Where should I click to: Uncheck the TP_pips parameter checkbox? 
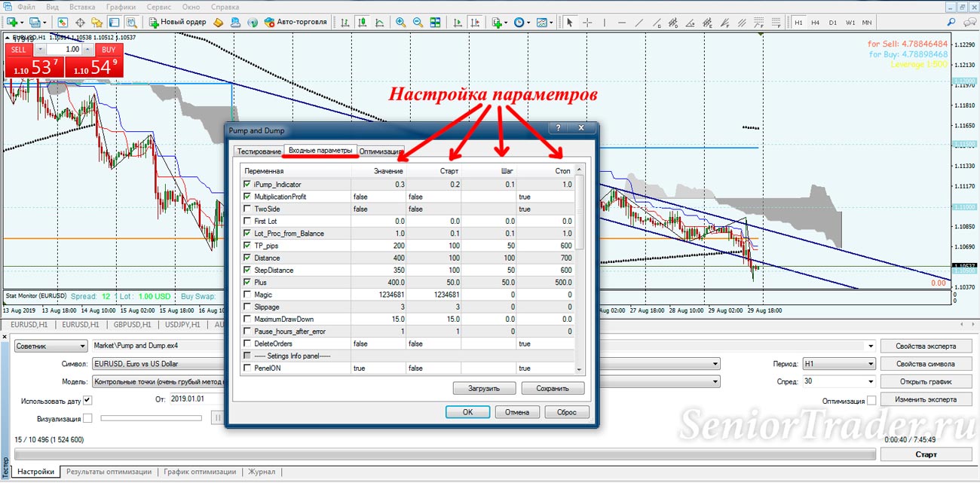point(247,246)
